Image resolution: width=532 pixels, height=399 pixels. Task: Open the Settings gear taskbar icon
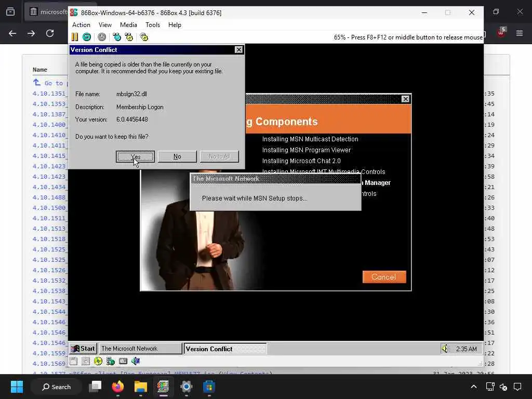[187, 387]
